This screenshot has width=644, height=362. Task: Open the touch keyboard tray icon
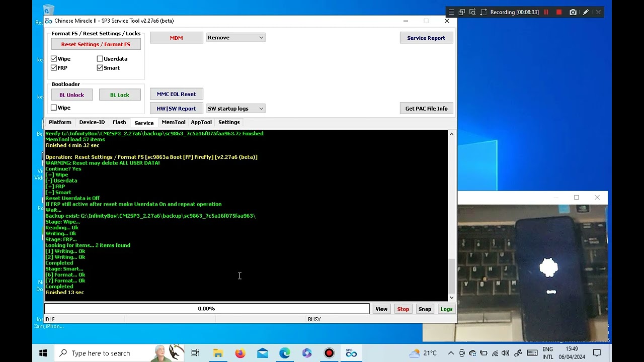click(532, 353)
